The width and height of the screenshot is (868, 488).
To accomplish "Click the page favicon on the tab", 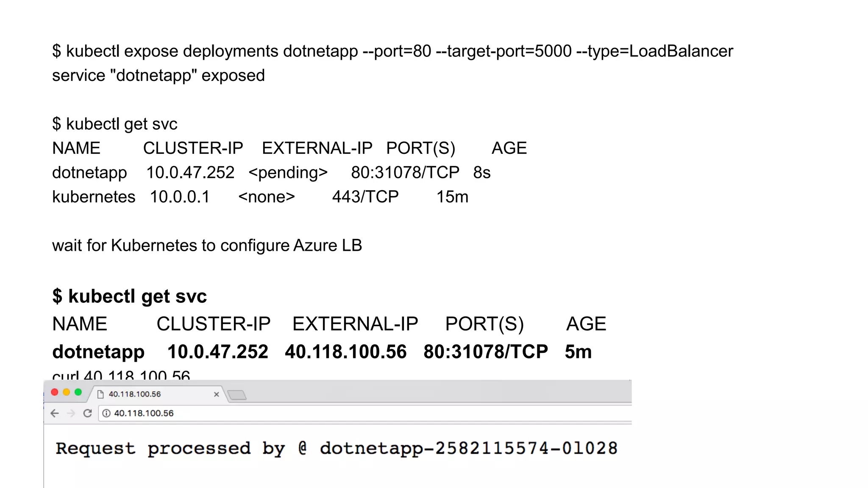I will [x=100, y=394].
